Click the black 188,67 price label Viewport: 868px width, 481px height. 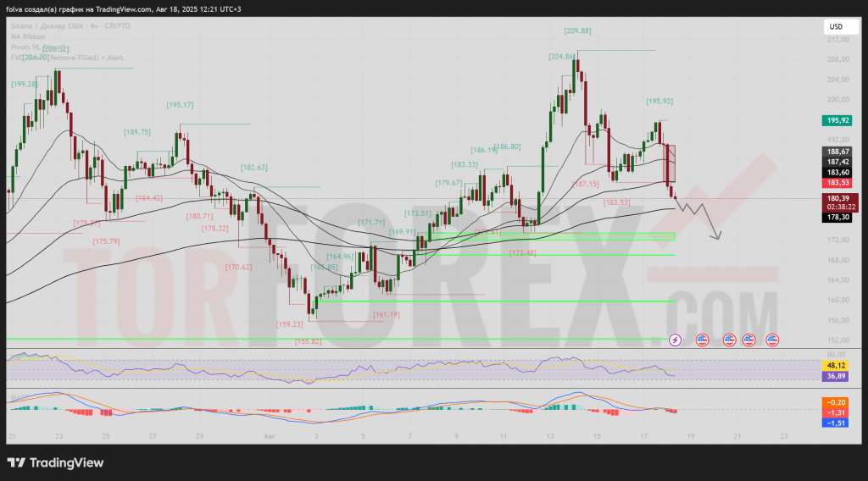(837, 152)
